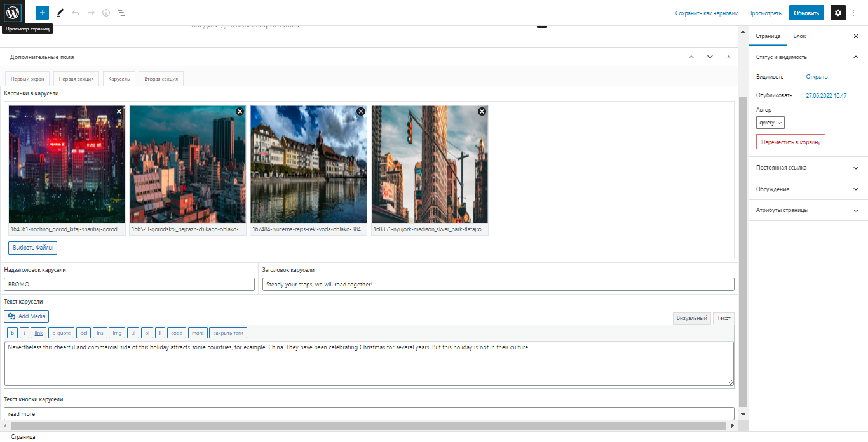The height and width of the screenshot is (442, 868).
Task: Insert blockquote with the b-quote button
Action: coord(62,333)
